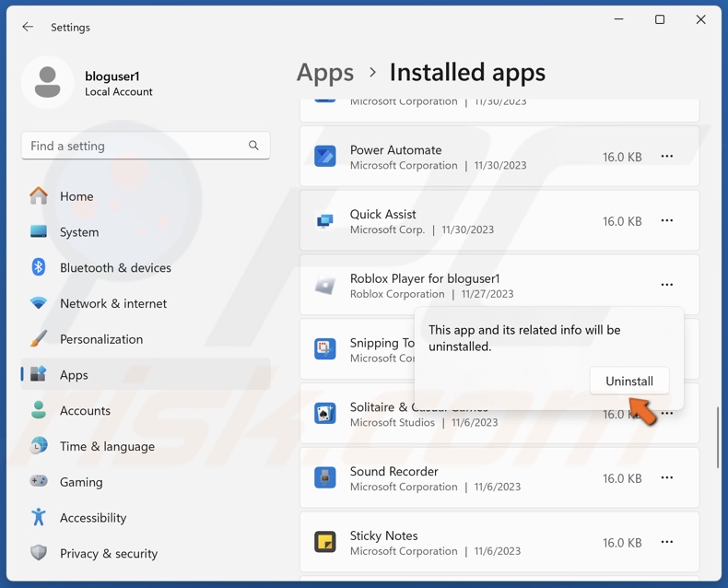Click the Apps sidebar icon
This screenshot has height=588, width=728.
pos(39,374)
